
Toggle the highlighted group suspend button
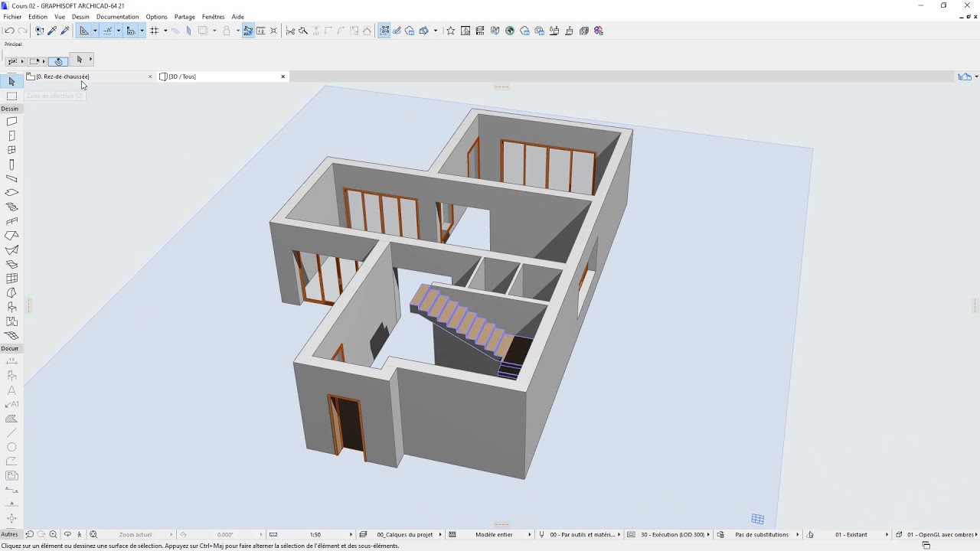tap(384, 31)
